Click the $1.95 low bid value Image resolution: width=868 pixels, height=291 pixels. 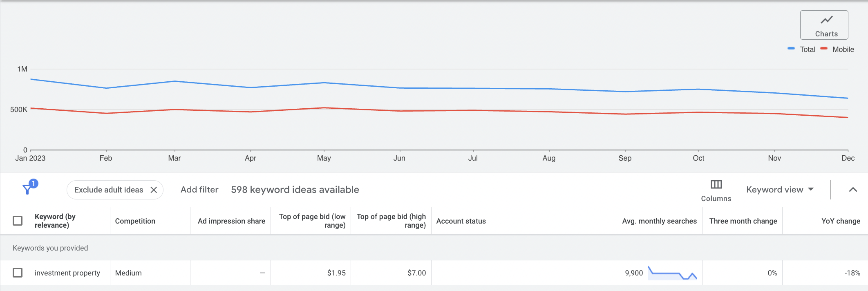click(336, 273)
